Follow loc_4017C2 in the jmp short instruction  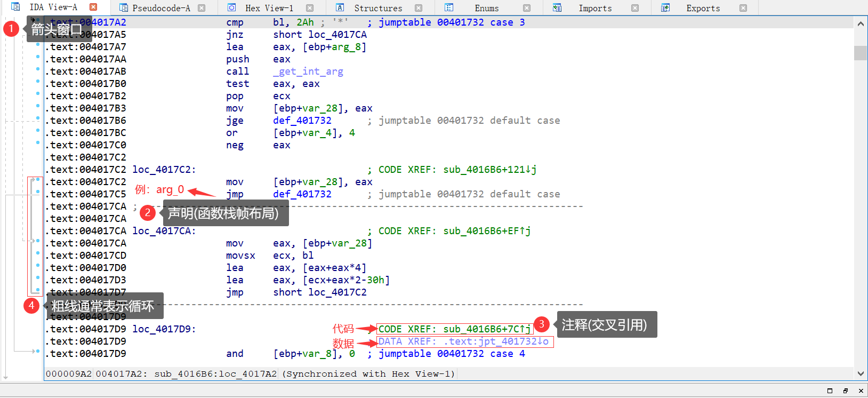[x=337, y=292]
